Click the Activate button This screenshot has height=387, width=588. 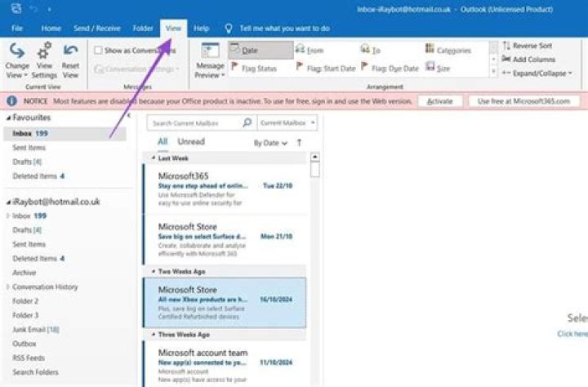click(439, 100)
